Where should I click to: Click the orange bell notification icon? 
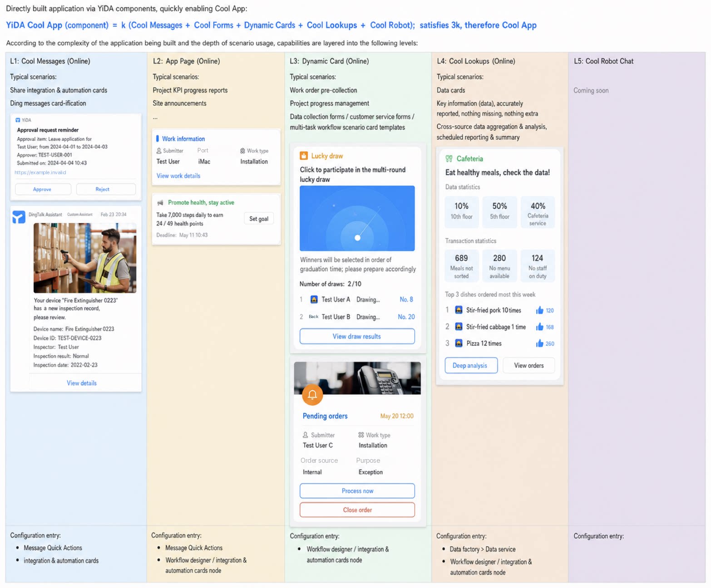tap(312, 394)
